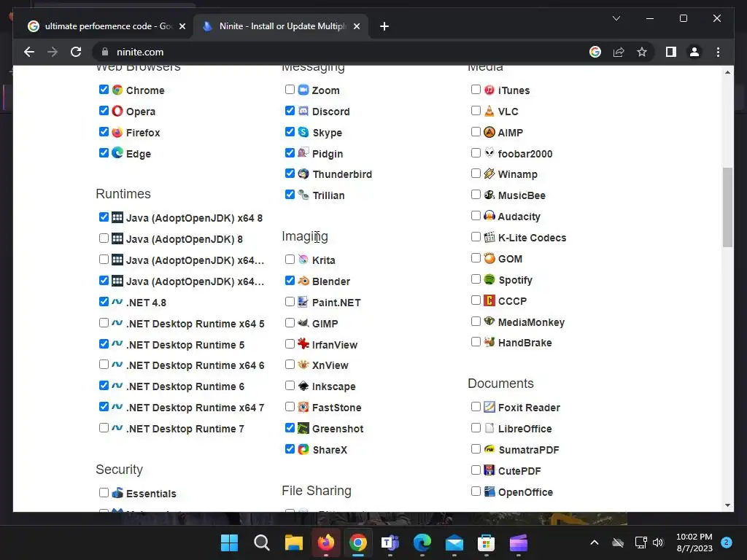Click the scrollbar down arrow
Image resolution: width=747 pixels, height=560 pixels.
(727, 505)
